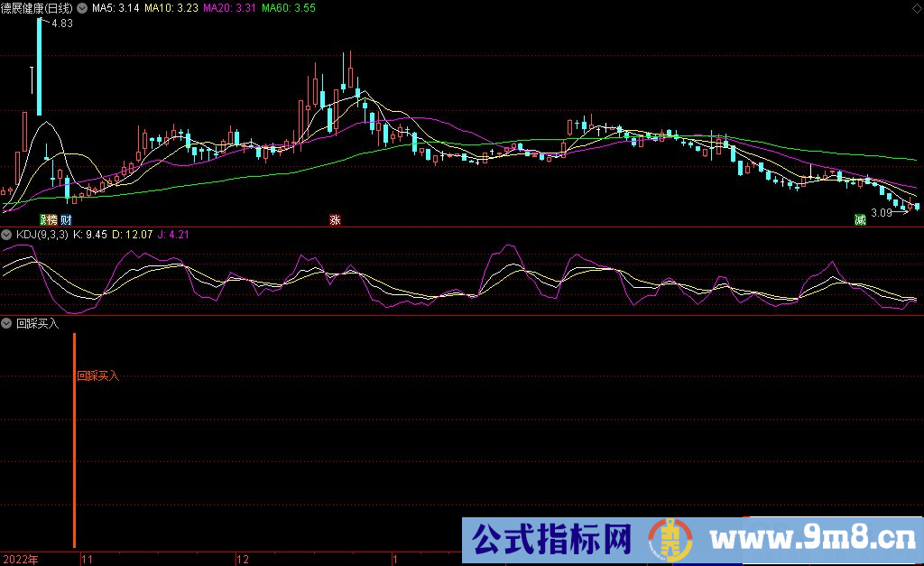Click the 2022年 date label on time axis

point(21,560)
